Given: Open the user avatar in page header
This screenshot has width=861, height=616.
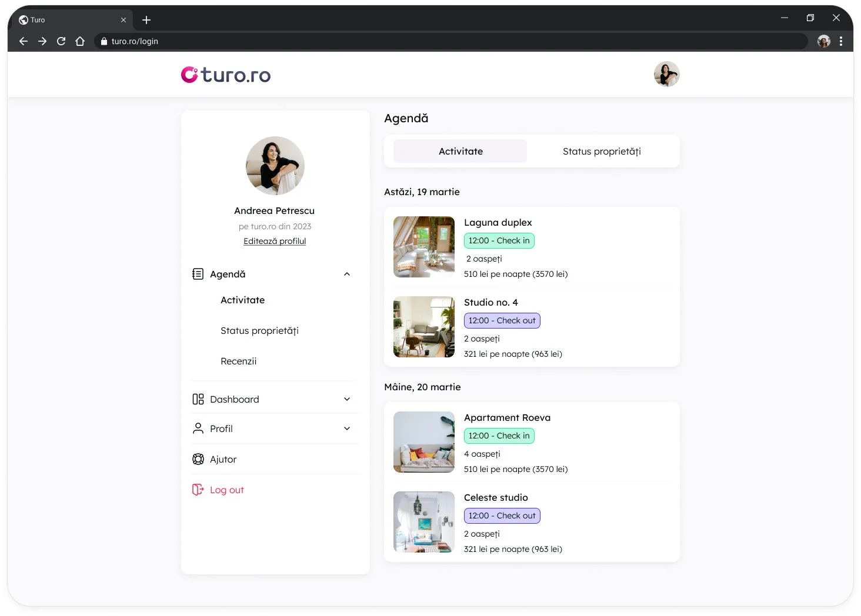Looking at the screenshot, I should coord(666,74).
